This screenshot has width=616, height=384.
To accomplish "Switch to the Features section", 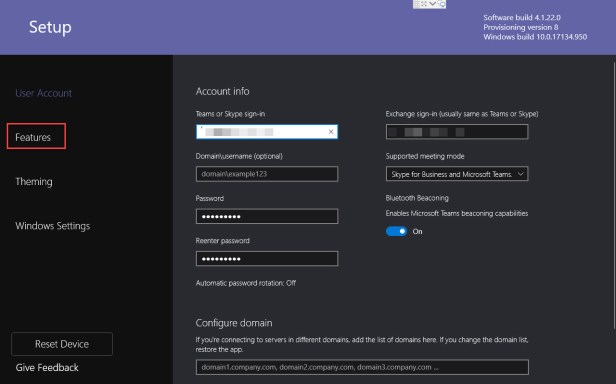I will (x=33, y=137).
